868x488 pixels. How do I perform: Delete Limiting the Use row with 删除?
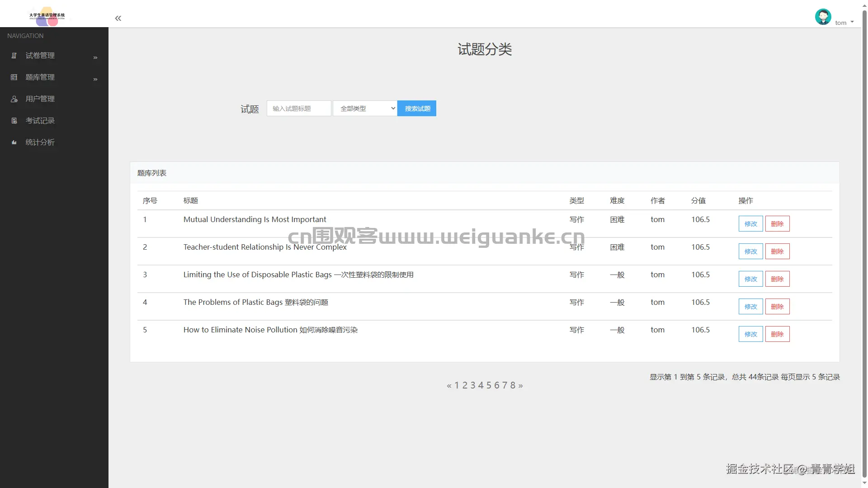coord(777,279)
